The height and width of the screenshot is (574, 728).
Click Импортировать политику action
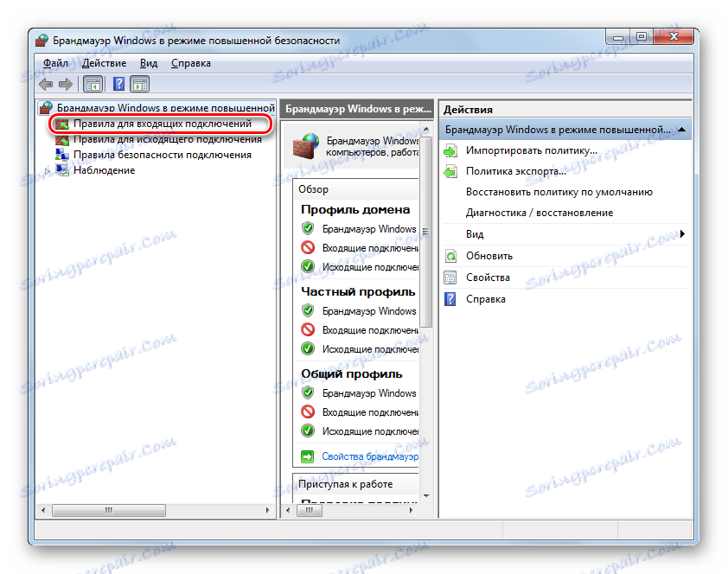[532, 150]
